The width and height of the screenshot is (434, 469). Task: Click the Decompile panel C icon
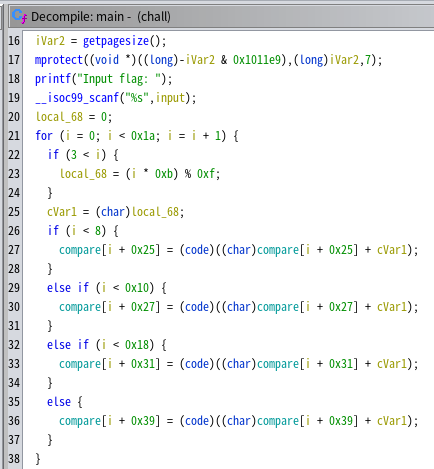pyautogui.click(x=19, y=16)
